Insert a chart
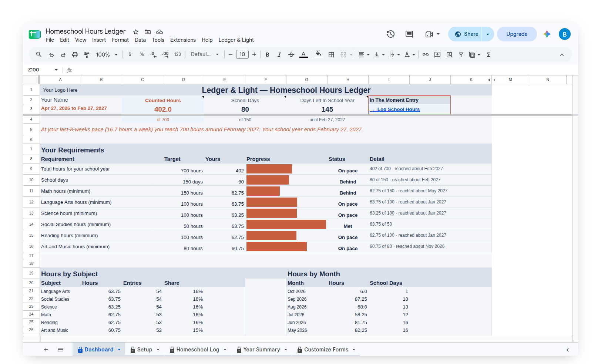This screenshot has width=601, height=364. (449, 55)
